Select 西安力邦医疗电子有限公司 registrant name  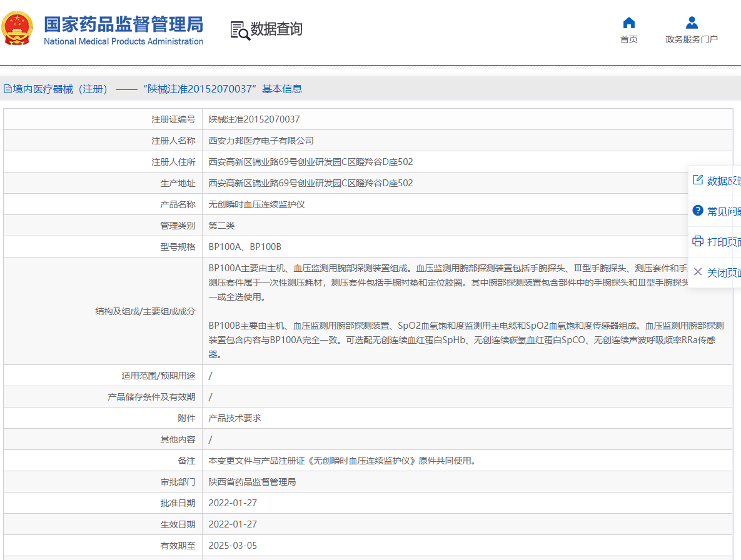click(261, 141)
